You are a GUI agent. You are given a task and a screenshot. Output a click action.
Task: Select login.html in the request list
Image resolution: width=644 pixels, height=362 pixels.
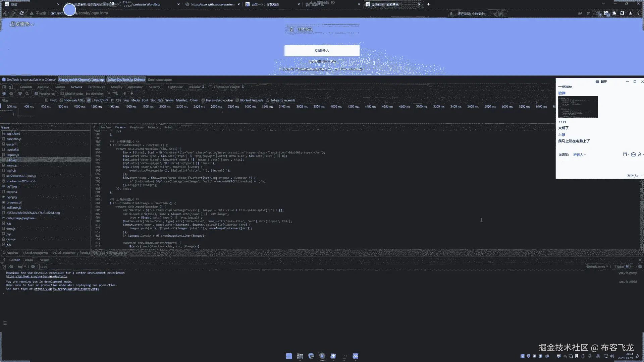pos(13,134)
